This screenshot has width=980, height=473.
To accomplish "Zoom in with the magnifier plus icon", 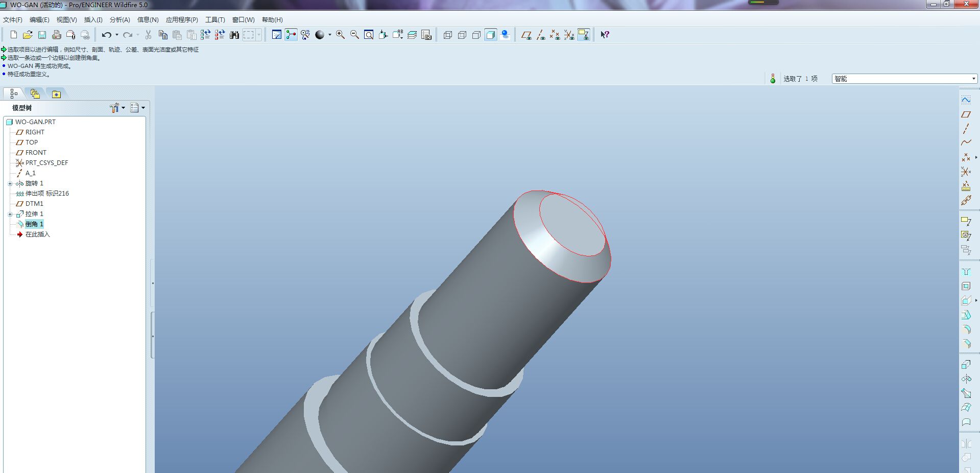I will (x=340, y=35).
